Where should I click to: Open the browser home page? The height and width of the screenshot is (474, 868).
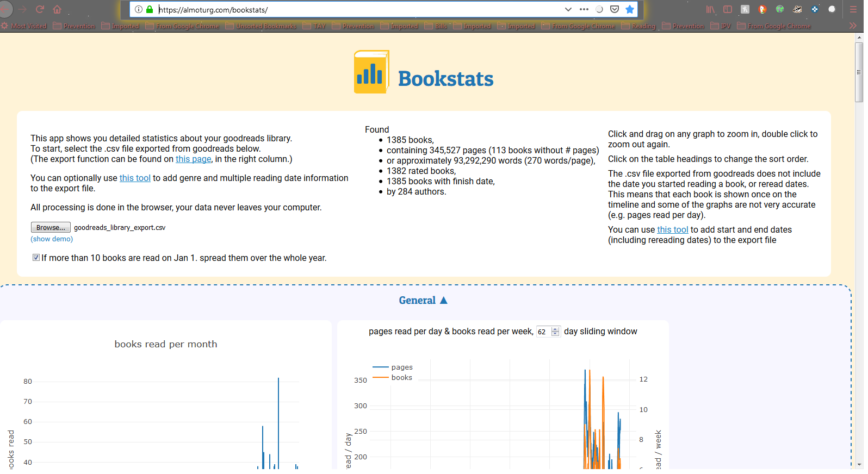coord(57,9)
